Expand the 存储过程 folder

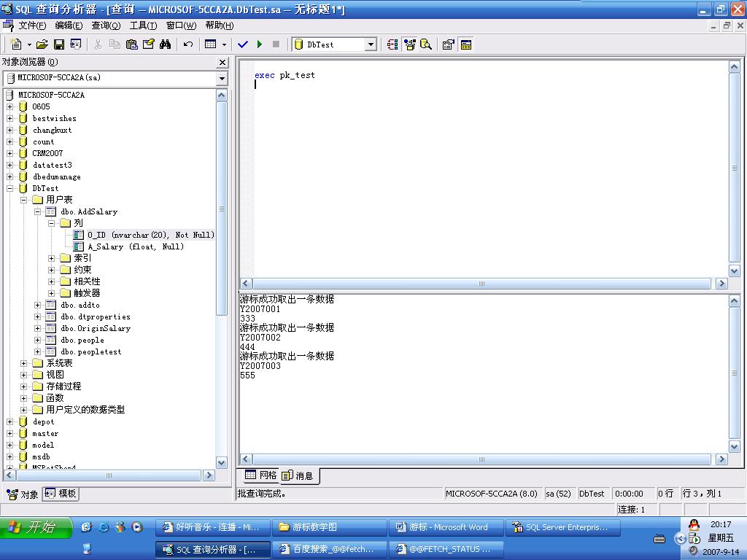[24, 386]
